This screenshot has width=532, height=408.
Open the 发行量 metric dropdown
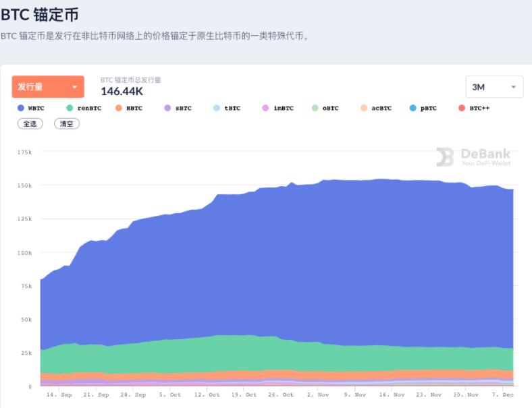tap(48, 87)
